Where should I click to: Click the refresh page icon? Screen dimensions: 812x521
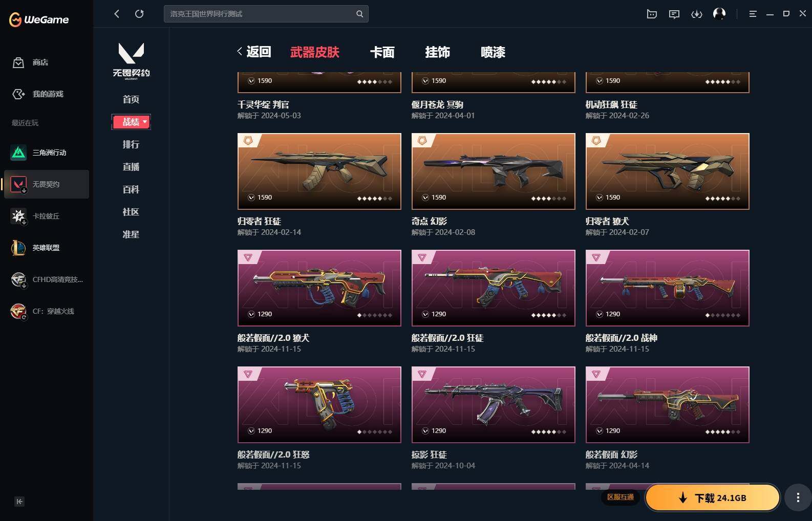[139, 14]
